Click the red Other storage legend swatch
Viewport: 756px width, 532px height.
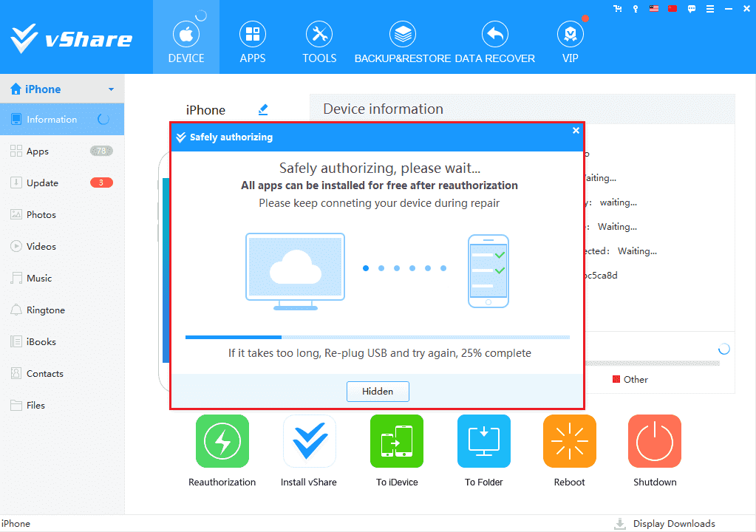click(616, 379)
